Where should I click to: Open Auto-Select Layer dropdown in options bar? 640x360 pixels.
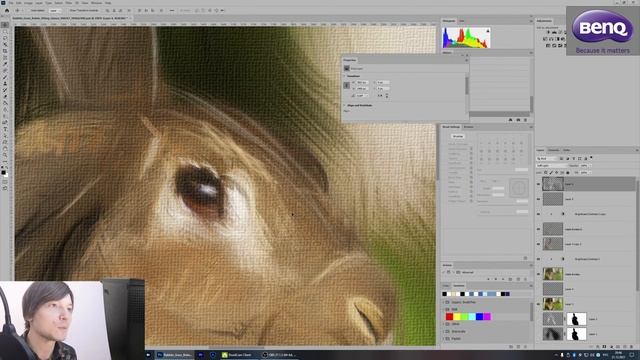pyautogui.click(x=54, y=11)
